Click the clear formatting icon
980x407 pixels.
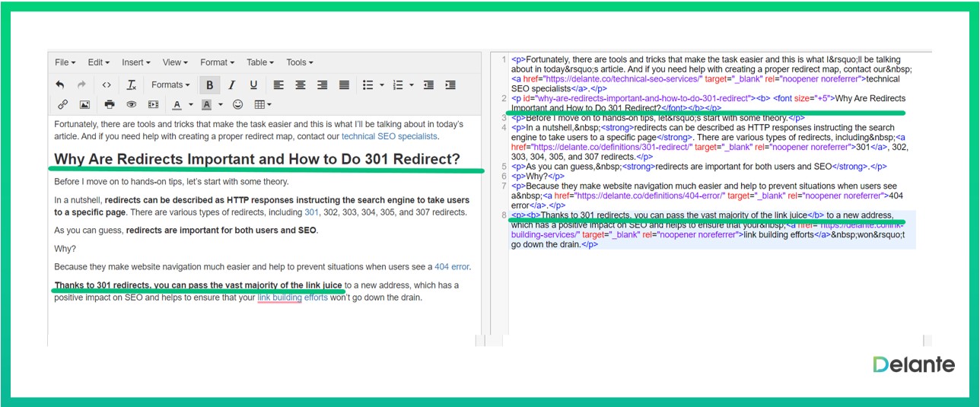coord(131,85)
